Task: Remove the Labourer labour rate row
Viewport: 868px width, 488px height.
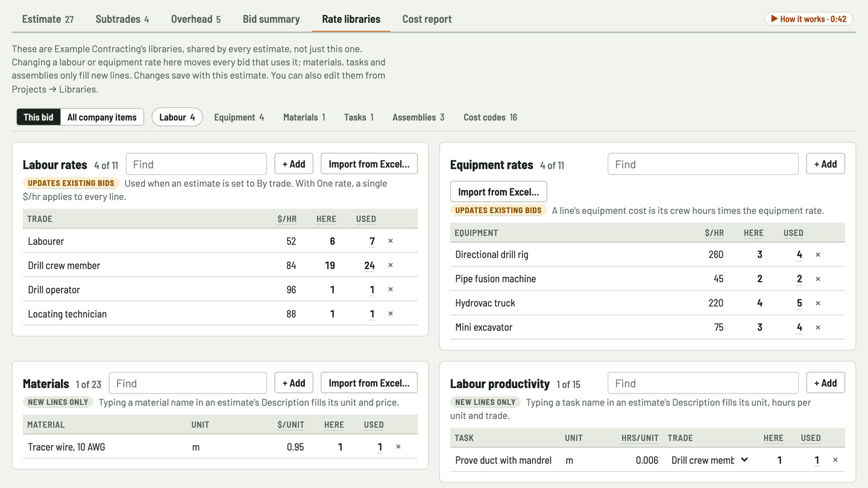Action: (x=391, y=241)
